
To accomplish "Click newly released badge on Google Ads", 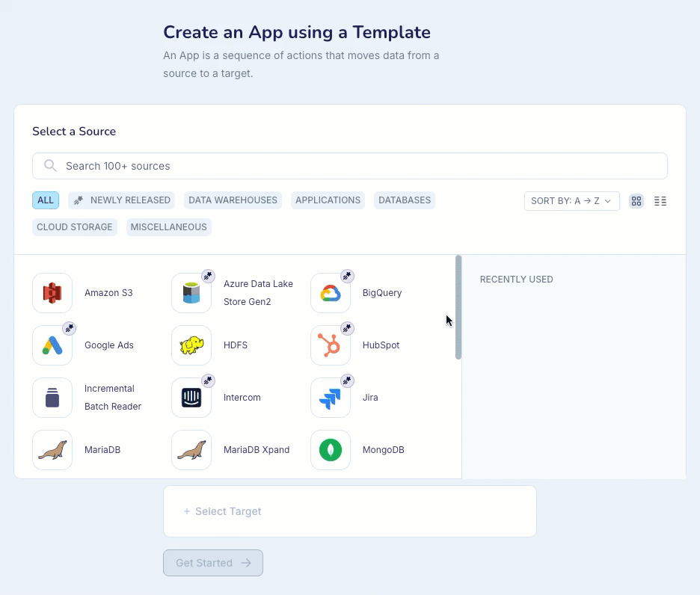I will point(70,328).
